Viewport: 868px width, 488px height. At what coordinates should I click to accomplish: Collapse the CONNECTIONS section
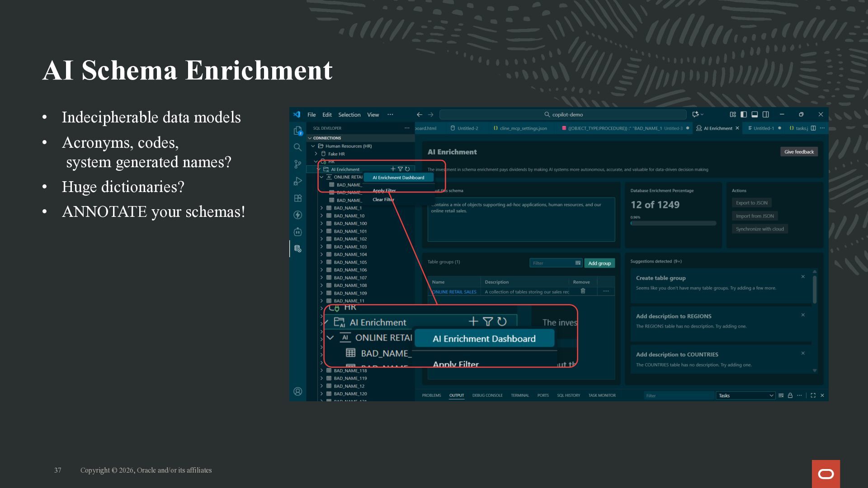[310, 138]
